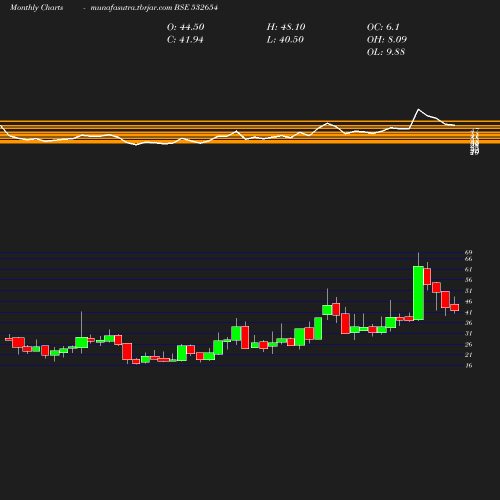Select the low value "L: 40.50"

tap(285, 40)
